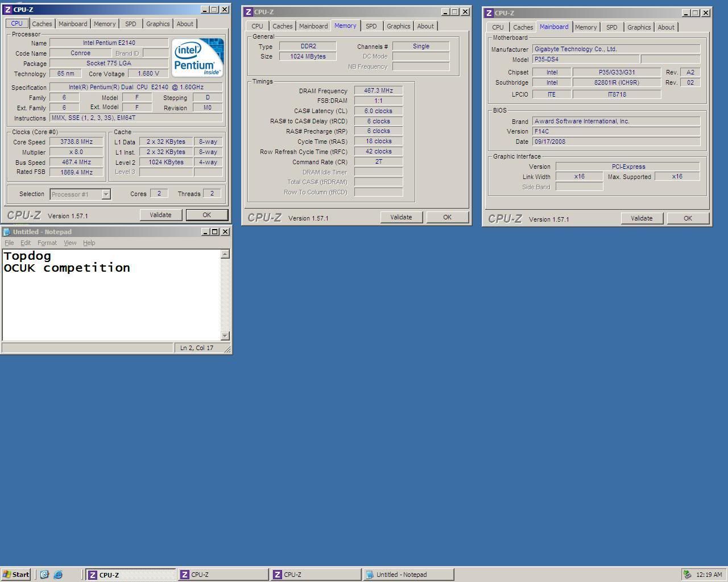
Task: Select CPU tab in the first CPU-Z window
Action: [16, 23]
